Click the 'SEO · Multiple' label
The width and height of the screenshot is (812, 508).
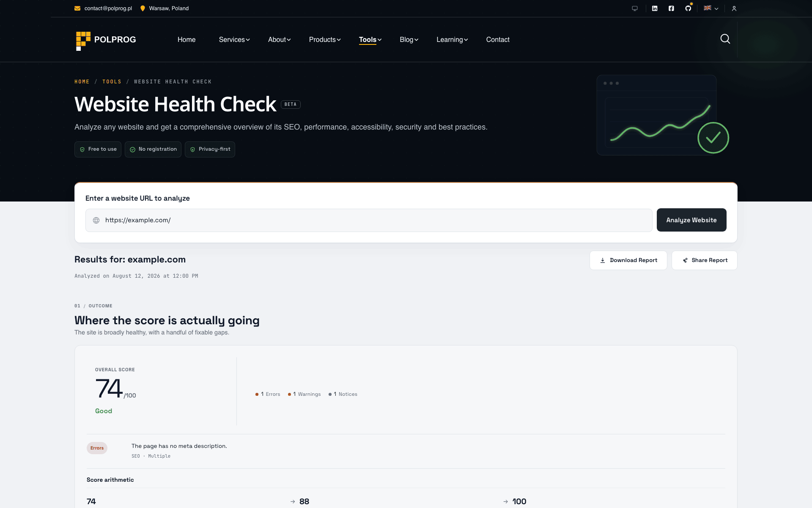[x=151, y=456]
